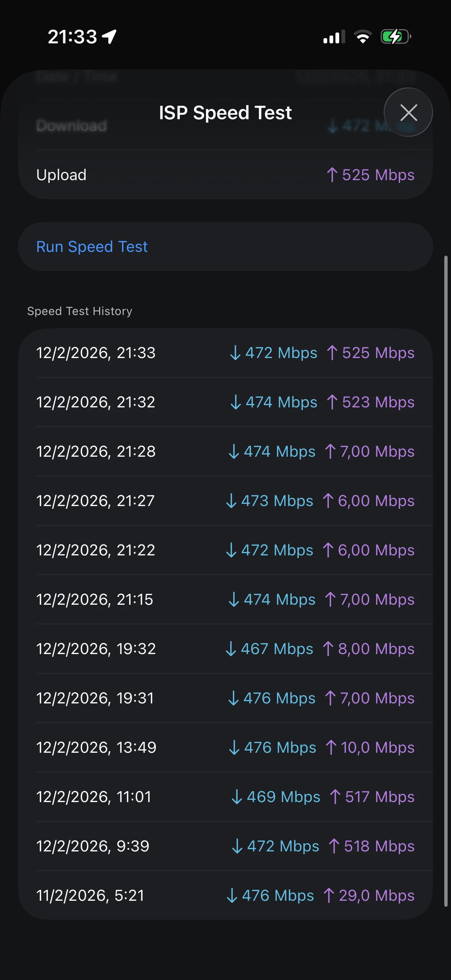Tap the Upload row showing 525 Mbps
The height and width of the screenshot is (980, 451).
coord(225,175)
